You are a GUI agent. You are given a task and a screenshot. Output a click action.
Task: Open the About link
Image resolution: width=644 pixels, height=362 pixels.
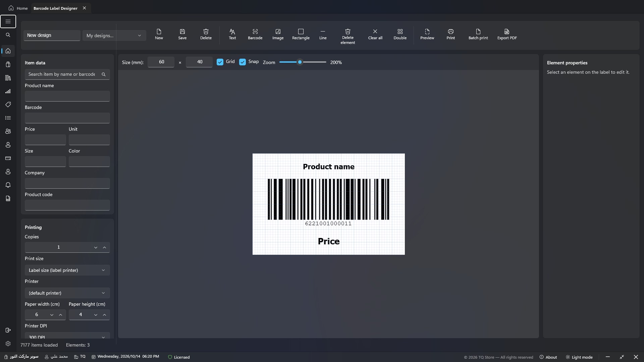[x=548, y=357]
